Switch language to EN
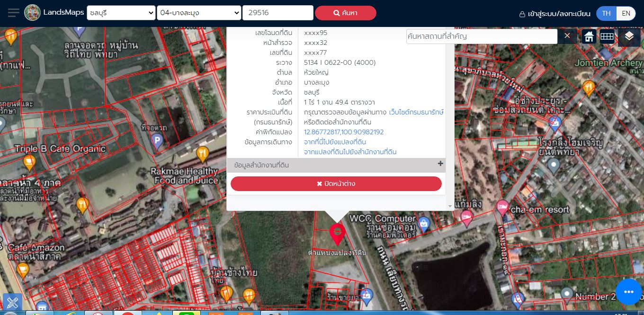This screenshot has height=315, width=644. [x=626, y=13]
